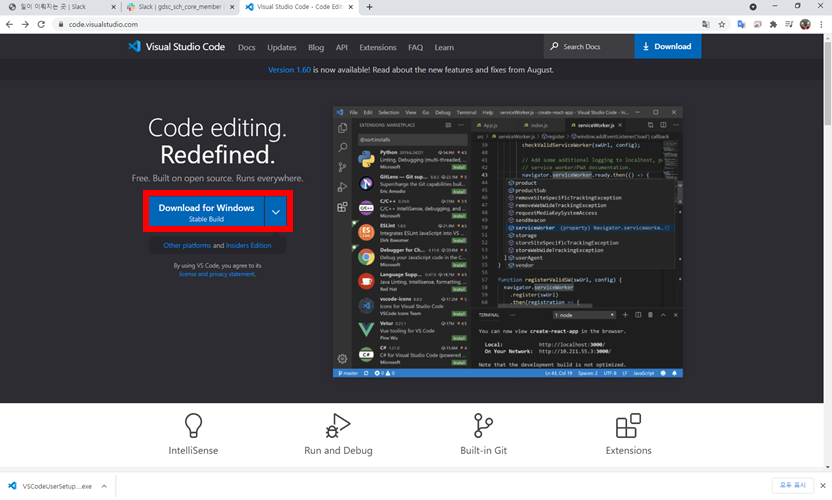
Task: Click the Search Docs input field
Action: pos(589,46)
